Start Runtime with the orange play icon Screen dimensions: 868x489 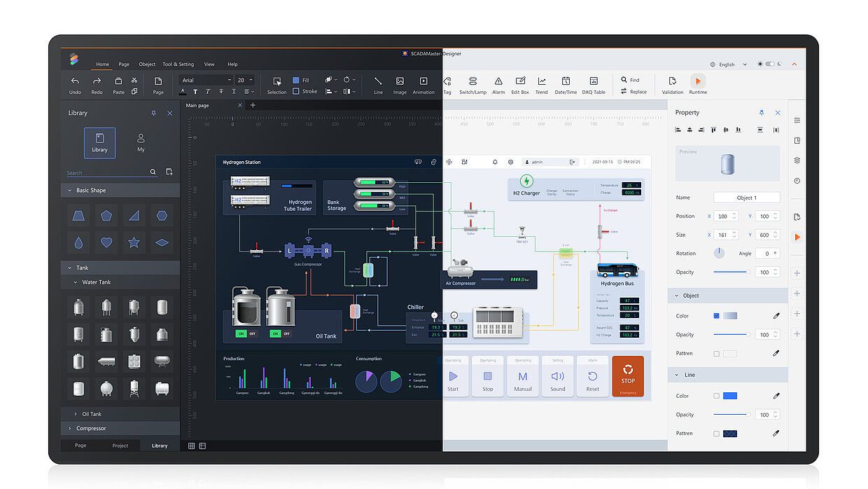click(698, 81)
